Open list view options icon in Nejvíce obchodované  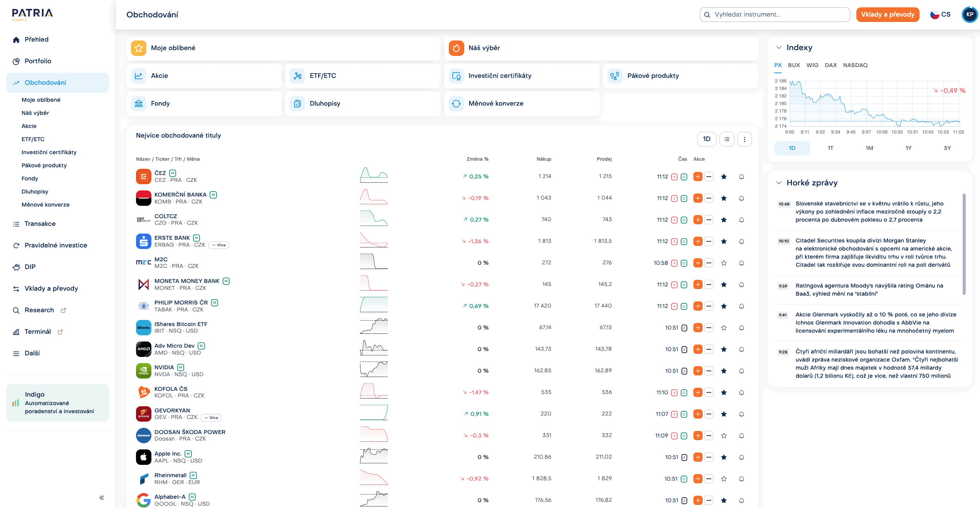click(727, 139)
